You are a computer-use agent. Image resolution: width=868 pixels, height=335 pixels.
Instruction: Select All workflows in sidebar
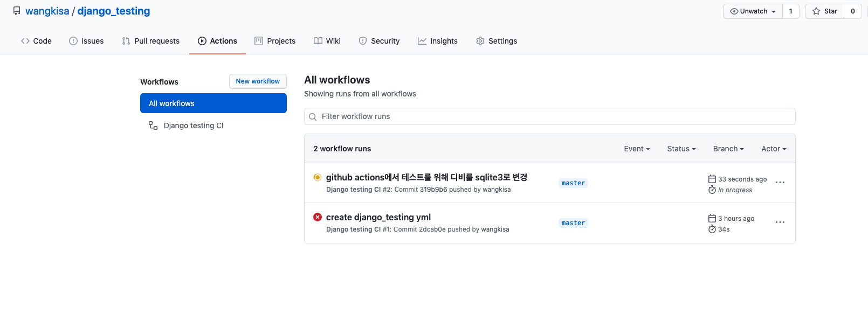(x=213, y=103)
